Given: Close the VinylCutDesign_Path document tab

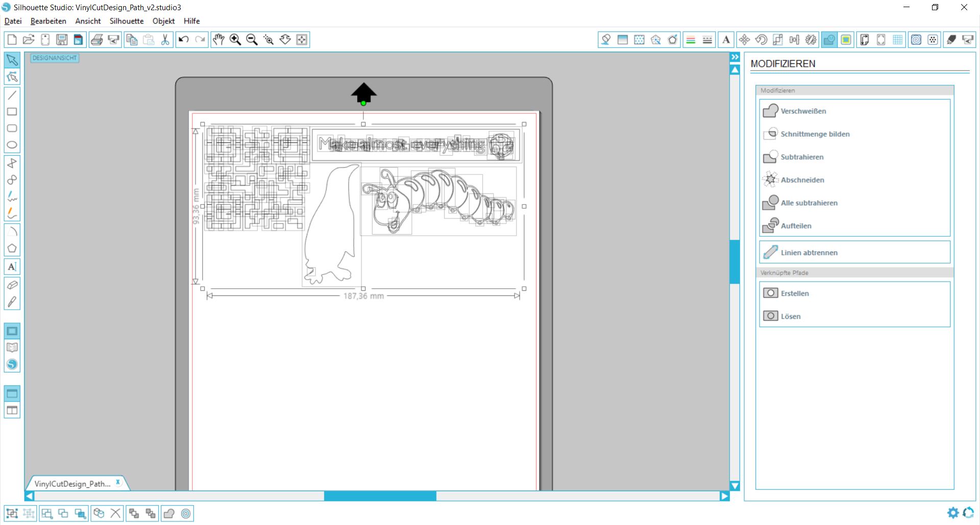Looking at the screenshot, I should (118, 482).
